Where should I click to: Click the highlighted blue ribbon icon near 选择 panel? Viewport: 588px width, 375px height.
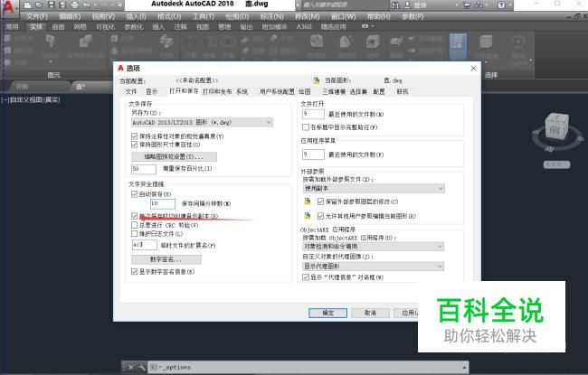pyautogui.click(x=458, y=47)
